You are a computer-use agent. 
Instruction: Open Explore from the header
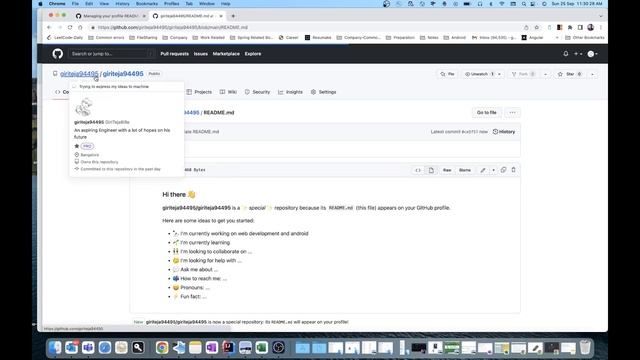click(253, 53)
